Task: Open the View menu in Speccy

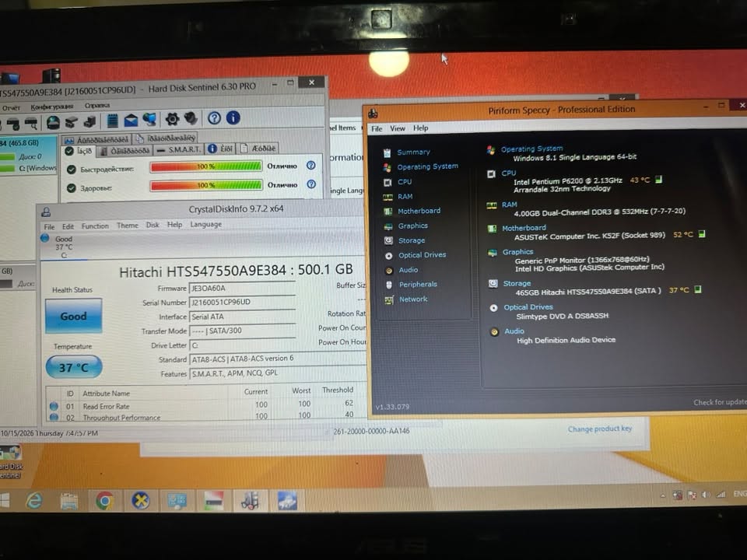Action: [398, 128]
